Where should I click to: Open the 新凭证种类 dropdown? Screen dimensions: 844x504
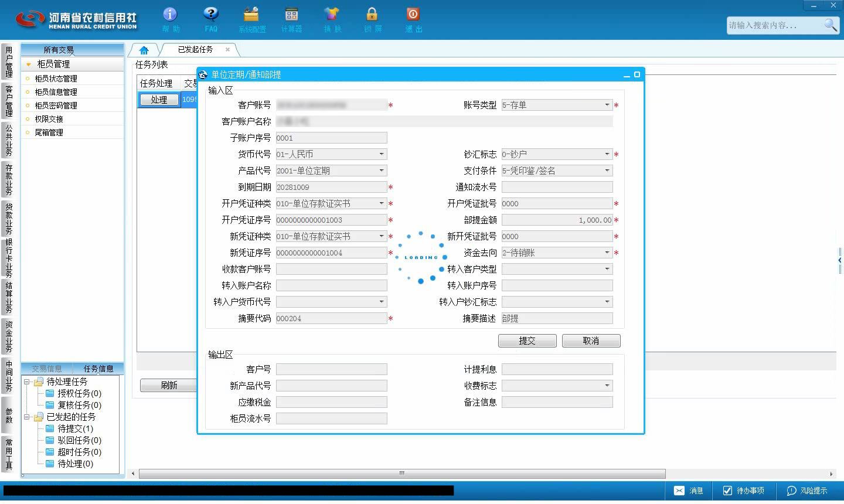click(x=382, y=236)
